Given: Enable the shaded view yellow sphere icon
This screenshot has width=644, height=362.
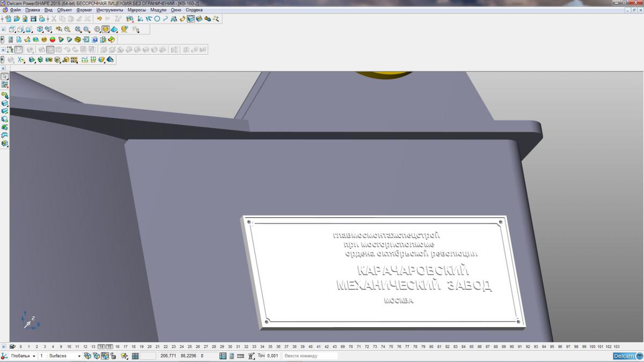Looking at the screenshot, I should tap(106, 29).
